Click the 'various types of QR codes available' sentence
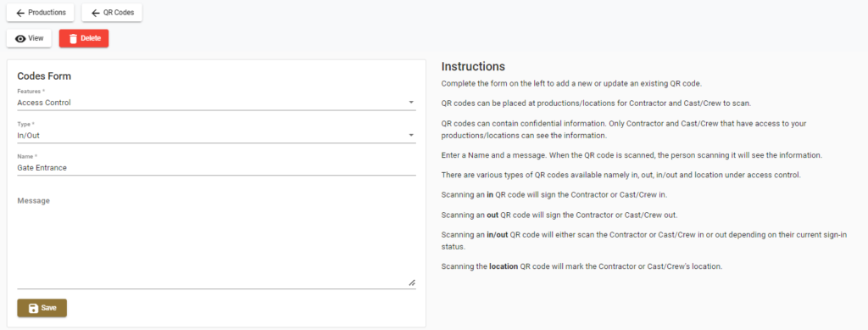Screen dimensions: 868x330 (x=620, y=175)
